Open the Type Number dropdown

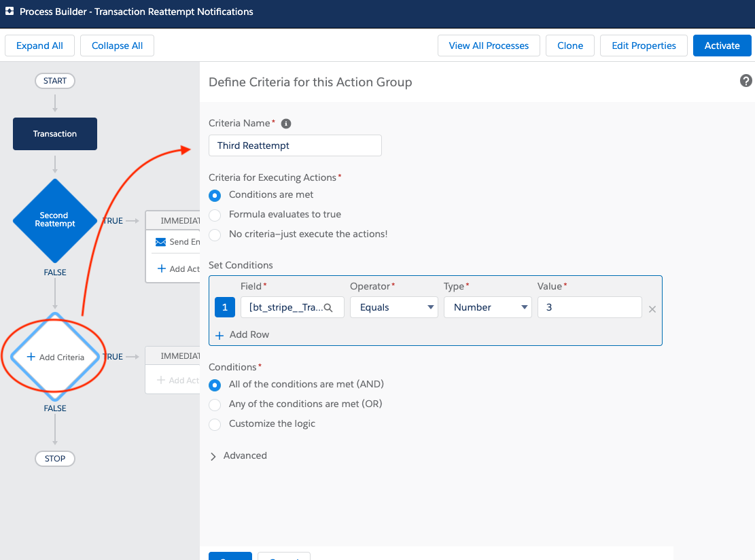[487, 307]
